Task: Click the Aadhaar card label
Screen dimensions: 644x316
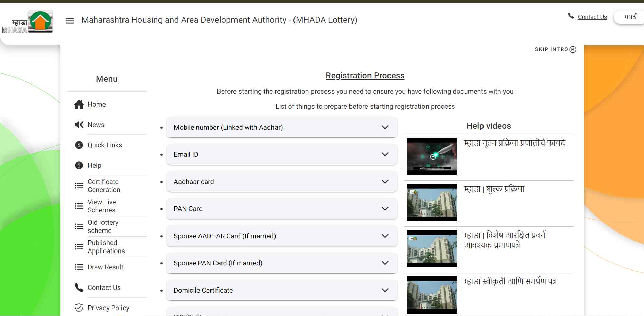Action: (x=194, y=182)
